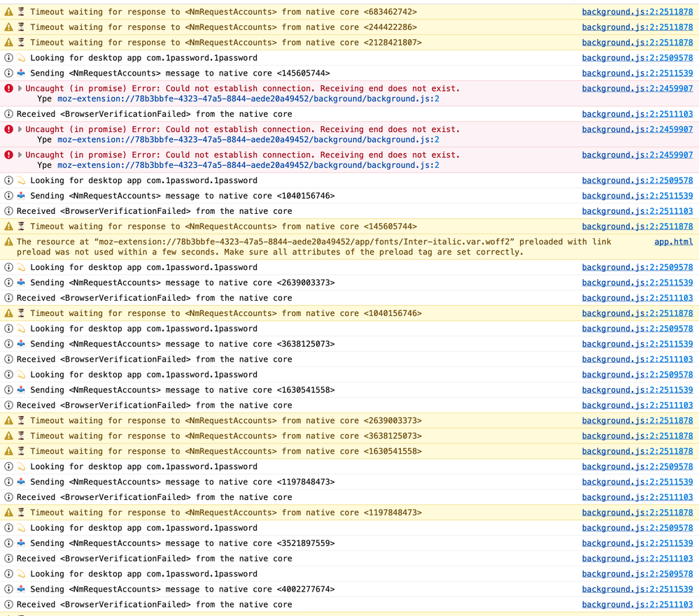The width and height of the screenshot is (699, 616).
Task: Click error icon on third Uncaught promise error
Action: pos(8,155)
